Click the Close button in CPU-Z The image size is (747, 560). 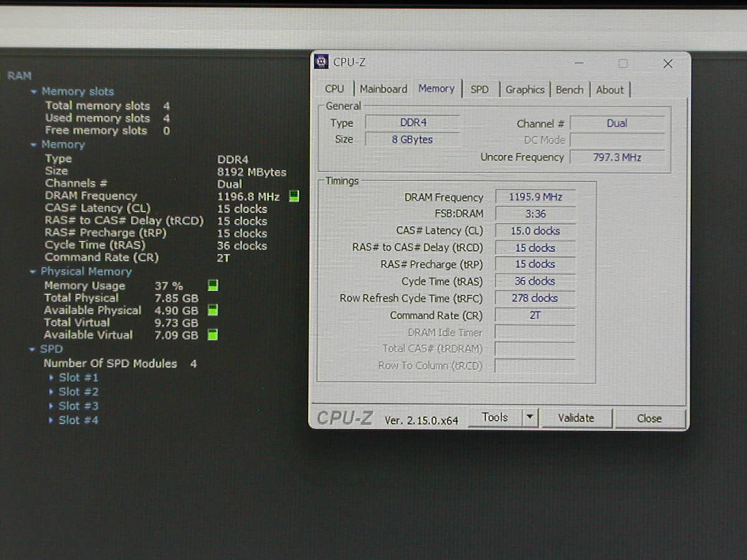649,418
